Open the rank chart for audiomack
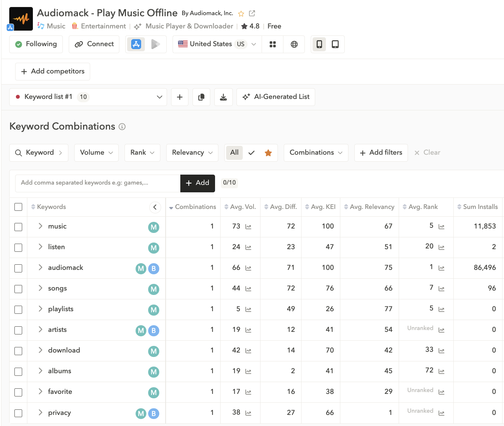 441,268
